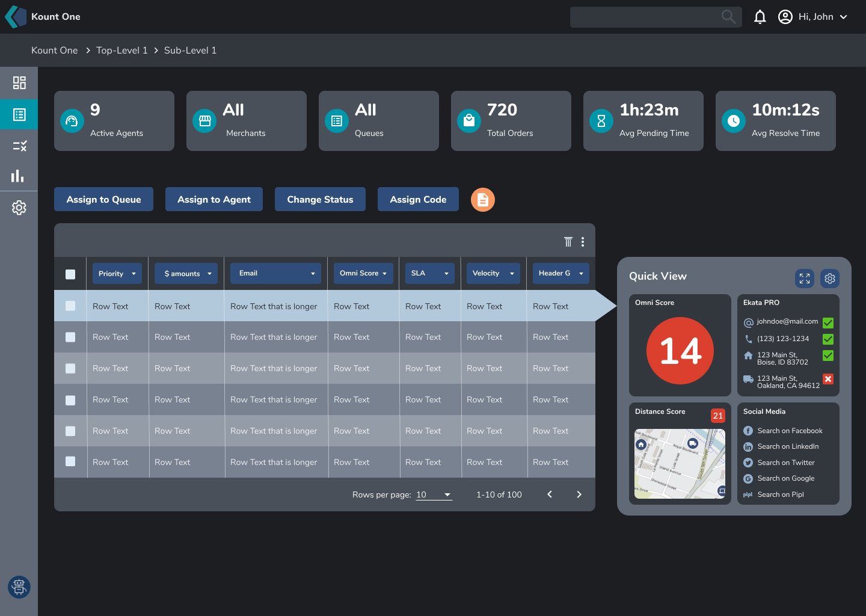The height and width of the screenshot is (616, 866).
Task: Open the Header G column dropdown
Action: pyautogui.click(x=560, y=274)
